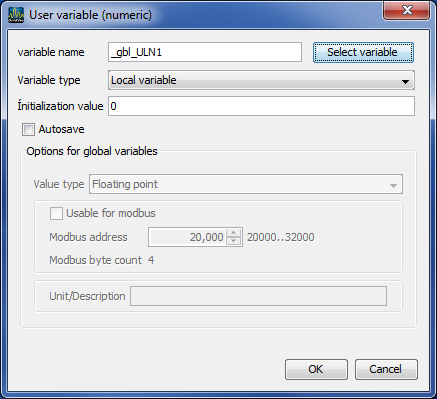This screenshot has height=399, width=437.
Task: Open the Variable type dropdown
Action: click(x=261, y=80)
